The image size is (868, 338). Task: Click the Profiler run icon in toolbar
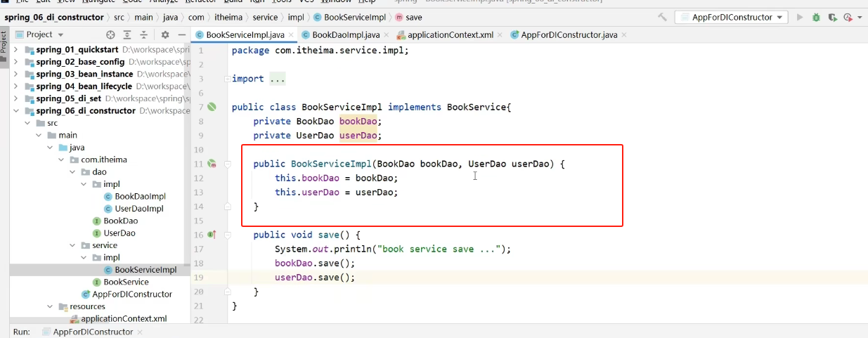tap(848, 17)
